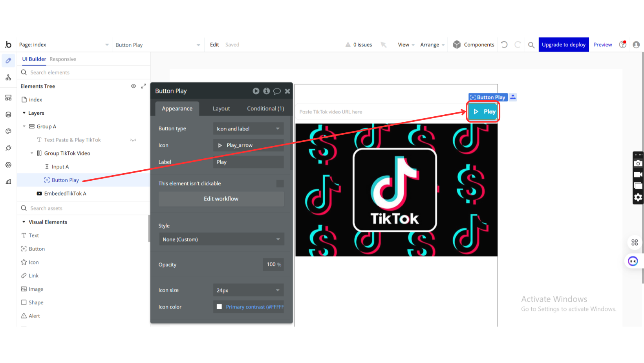Check the 'This element isn't clickable' box
The height and width of the screenshot is (363, 644).
tap(280, 183)
